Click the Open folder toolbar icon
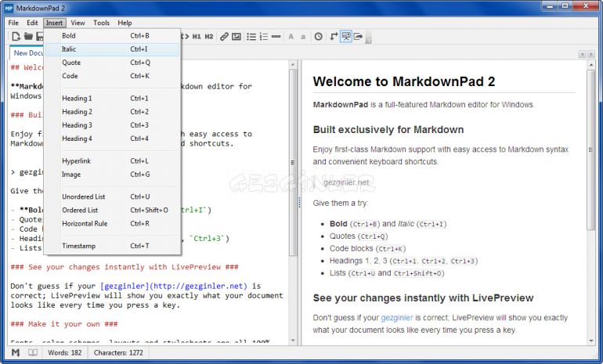The height and width of the screenshot is (364, 603). coord(28,37)
